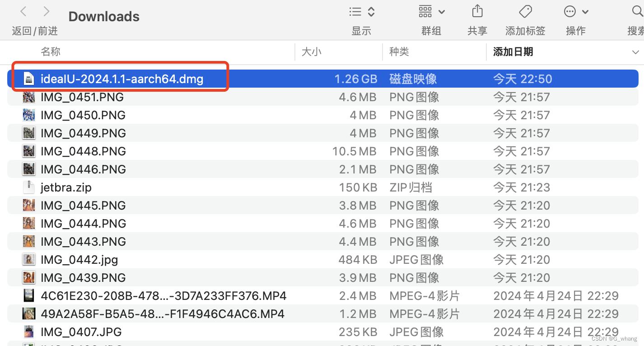Screen dimensions: 644x346
Task: Click the 今天 21:23 date cell
Action: [x=522, y=187]
